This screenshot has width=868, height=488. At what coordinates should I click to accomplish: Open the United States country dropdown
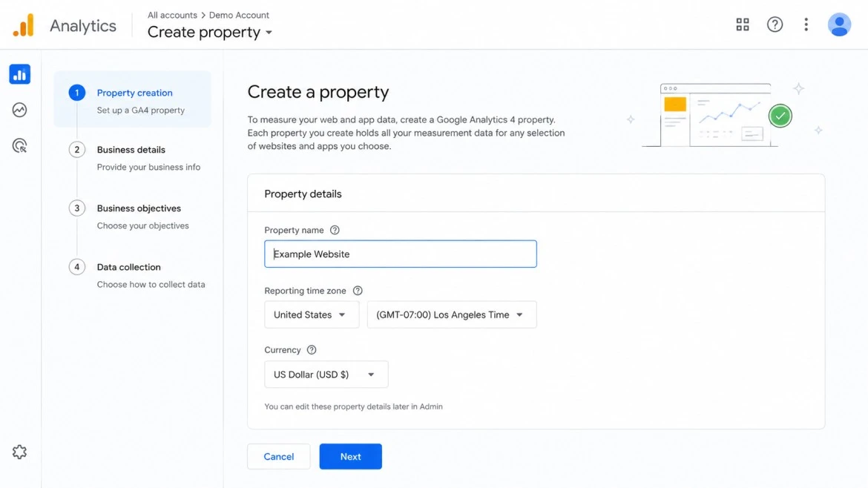pyautogui.click(x=312, y=314)
